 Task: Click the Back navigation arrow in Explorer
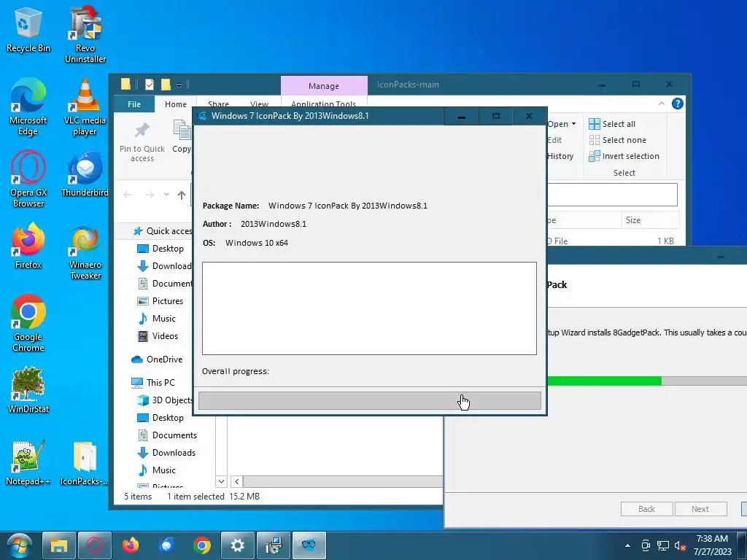(128, 195)
